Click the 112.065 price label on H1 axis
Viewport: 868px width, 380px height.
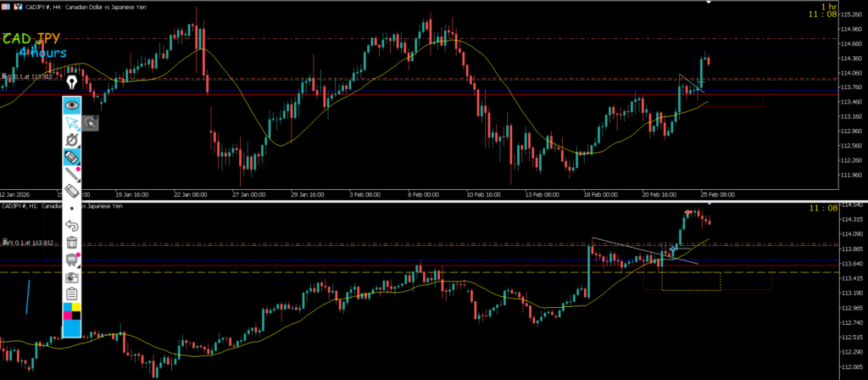click(851, 366)
